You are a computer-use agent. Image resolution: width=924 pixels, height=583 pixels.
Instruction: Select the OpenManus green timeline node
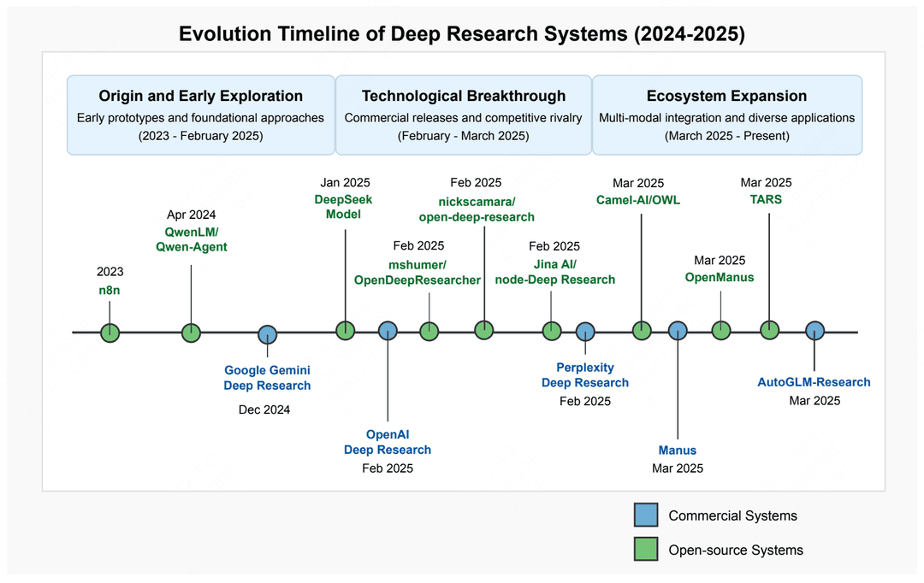pyautogui.click(x=721, y=331)
